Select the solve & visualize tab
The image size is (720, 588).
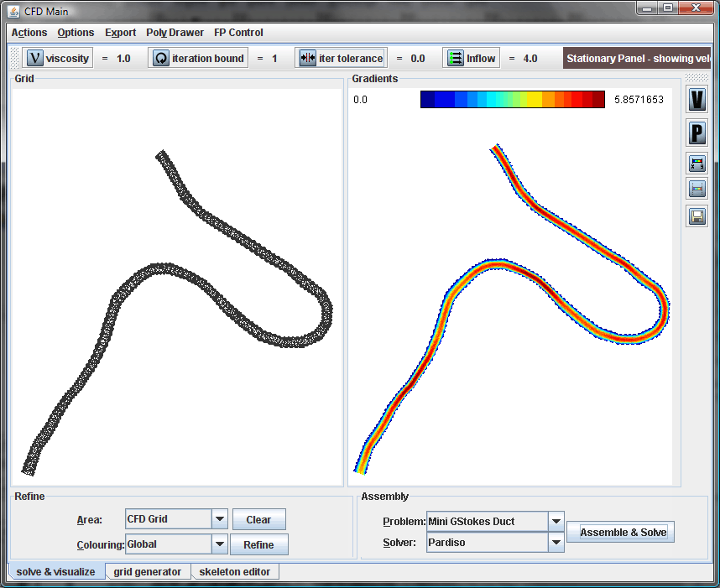point(55,572)
